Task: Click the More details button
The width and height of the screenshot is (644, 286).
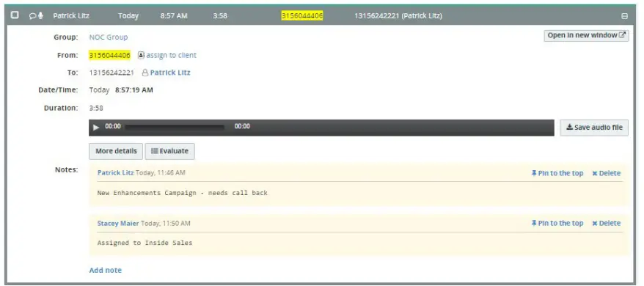Action: pos(116,151)
